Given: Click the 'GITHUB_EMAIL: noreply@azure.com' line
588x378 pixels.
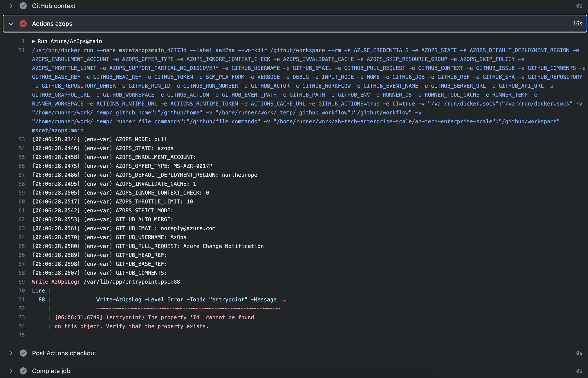Looking at the screenshot, I should tap(124, 228).
